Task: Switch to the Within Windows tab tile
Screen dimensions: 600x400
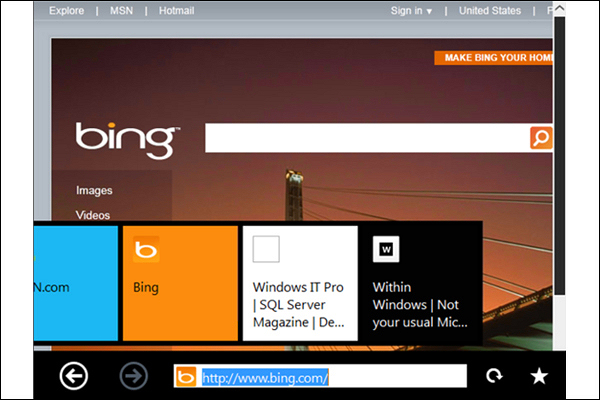Action: coord(420,284)
